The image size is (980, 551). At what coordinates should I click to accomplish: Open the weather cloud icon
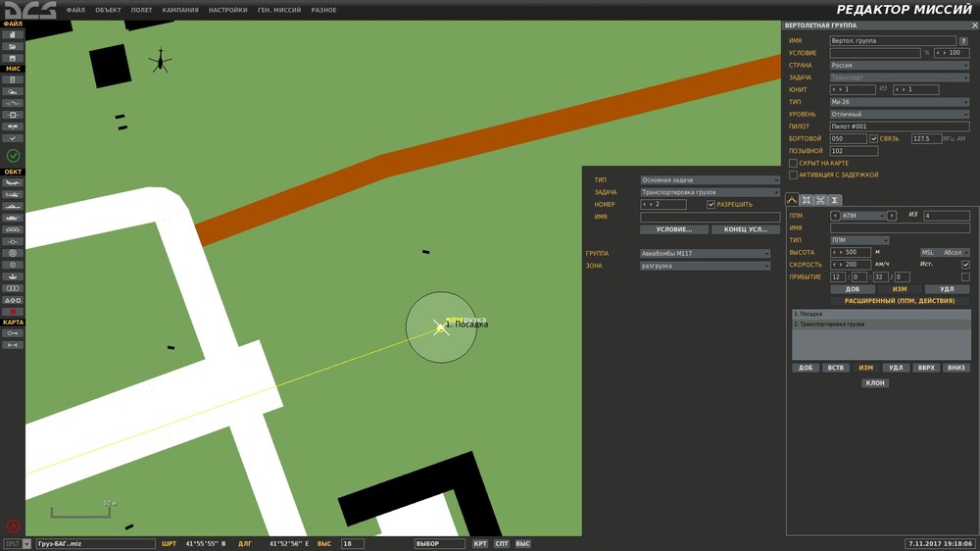(x=13, y=91)
